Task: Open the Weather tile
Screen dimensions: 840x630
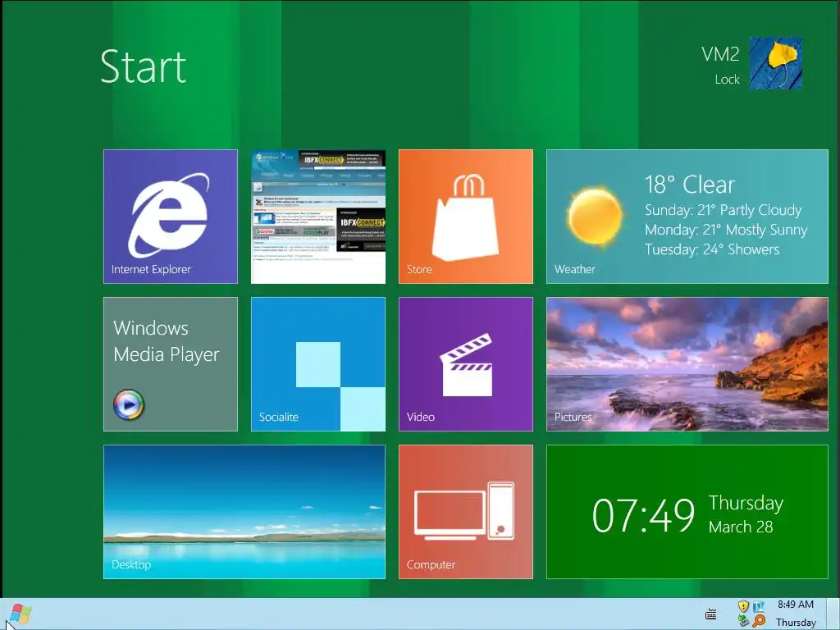Action: [x=687, y=217]
